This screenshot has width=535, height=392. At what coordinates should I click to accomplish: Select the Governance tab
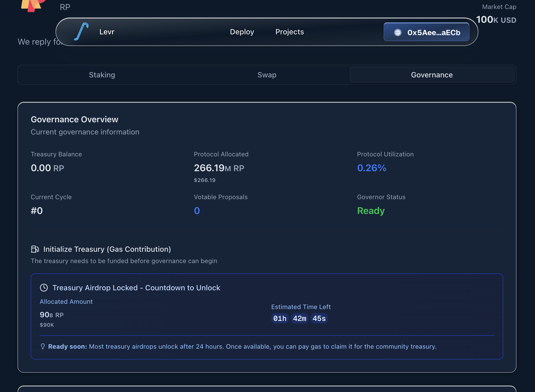click(431, 75)
